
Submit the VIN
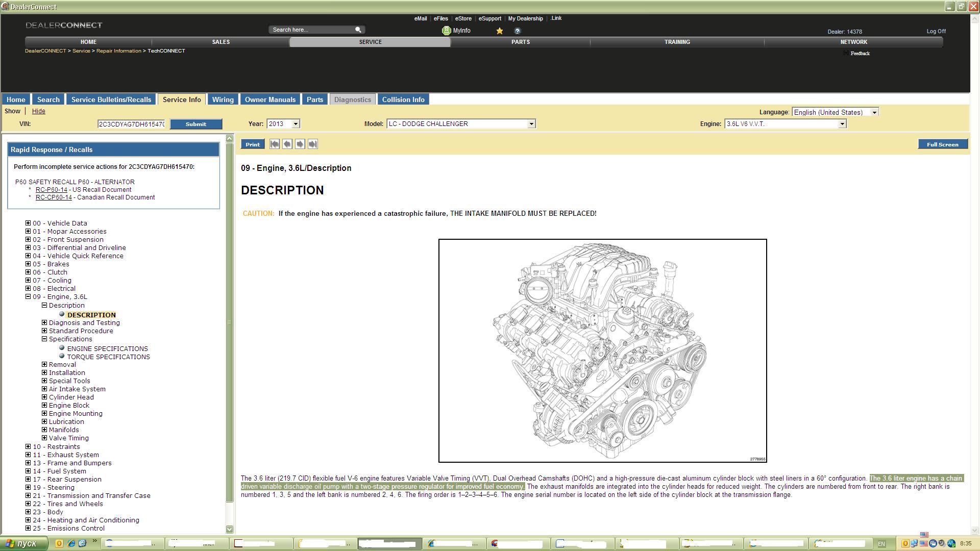(196, 124)
